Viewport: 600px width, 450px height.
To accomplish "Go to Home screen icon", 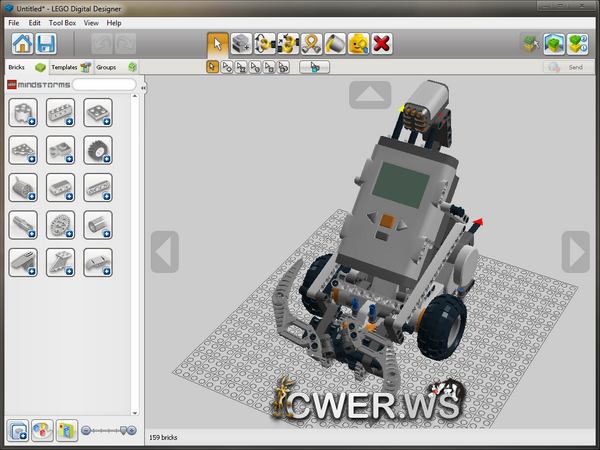I will coord(21,44).
